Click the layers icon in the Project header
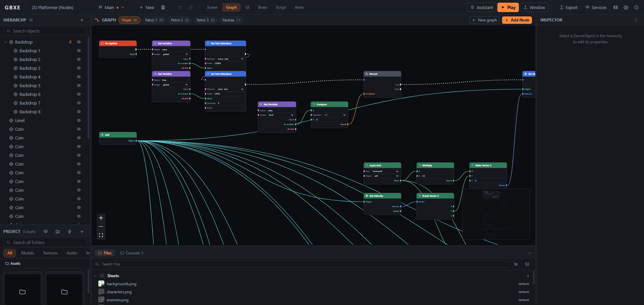This screenshot has height=305, width=644. (x=46, y=232)
